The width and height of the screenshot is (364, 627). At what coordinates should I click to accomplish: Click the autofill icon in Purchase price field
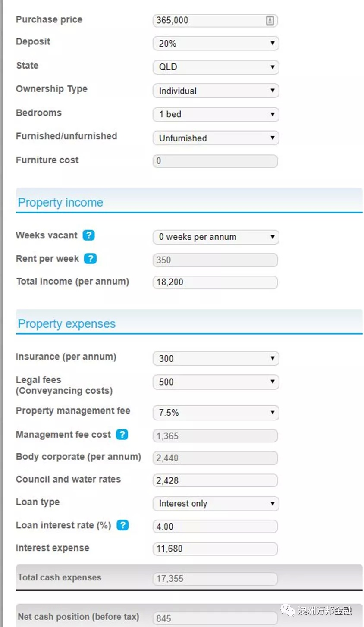[270, 20]
